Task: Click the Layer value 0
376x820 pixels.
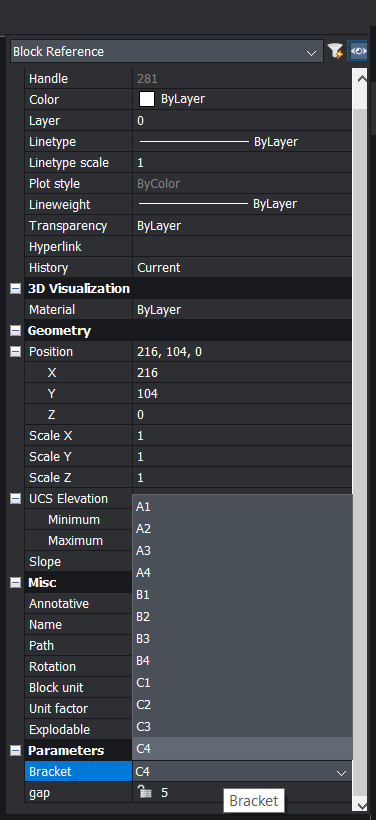Action: [242, 121]
